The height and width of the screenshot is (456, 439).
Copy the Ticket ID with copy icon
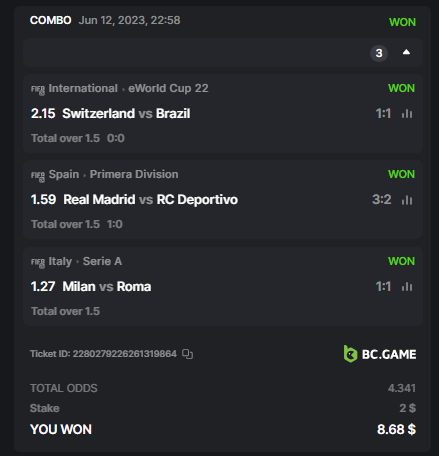(x=187, y=354)
